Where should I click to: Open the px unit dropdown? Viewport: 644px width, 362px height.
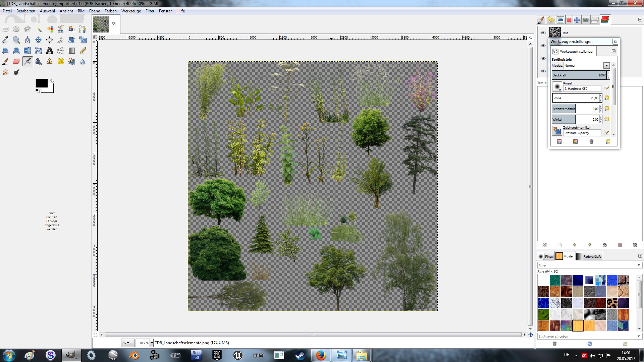click(x=127, y=343)
